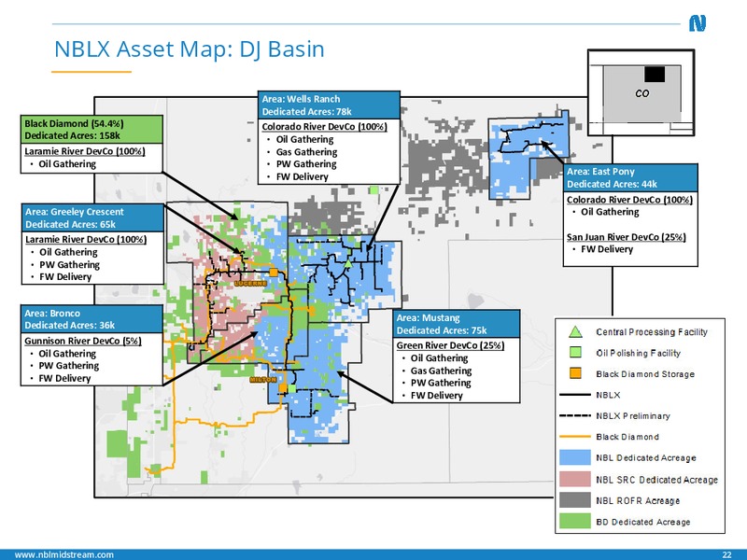747x560 pixels.
Task: Select the pink NBL SRC Dedicated Acreage swatch
Action: pos(575,479)
